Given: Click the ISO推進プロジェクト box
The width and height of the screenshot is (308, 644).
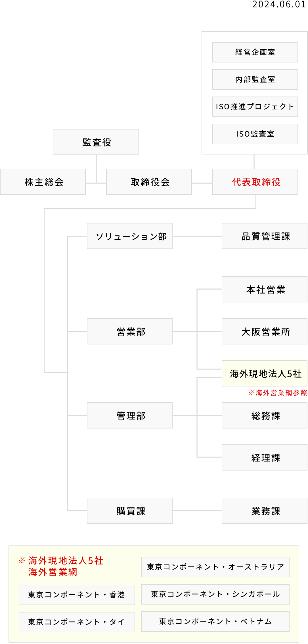Looking at the screenshot, I should tap(255, 107).
